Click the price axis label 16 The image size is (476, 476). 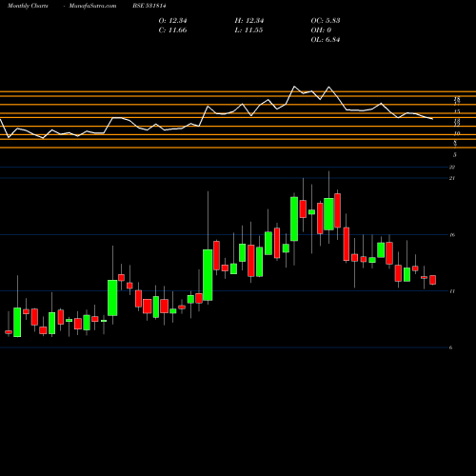[x=452, y=235]
